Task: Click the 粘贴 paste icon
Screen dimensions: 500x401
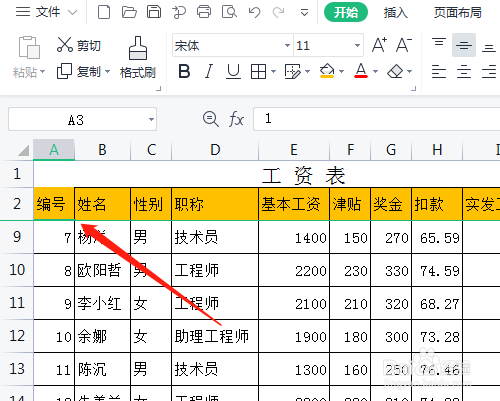Action: coord(29,47)
